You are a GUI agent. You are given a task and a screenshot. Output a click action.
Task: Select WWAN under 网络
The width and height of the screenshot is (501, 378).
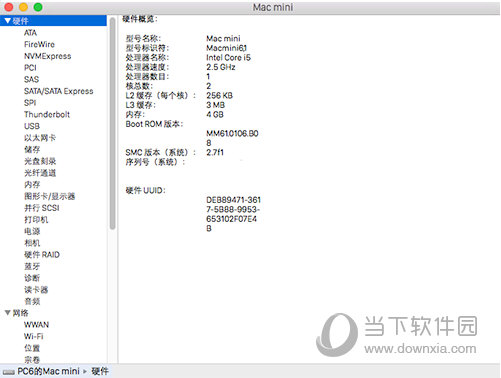tap(37, 324)
